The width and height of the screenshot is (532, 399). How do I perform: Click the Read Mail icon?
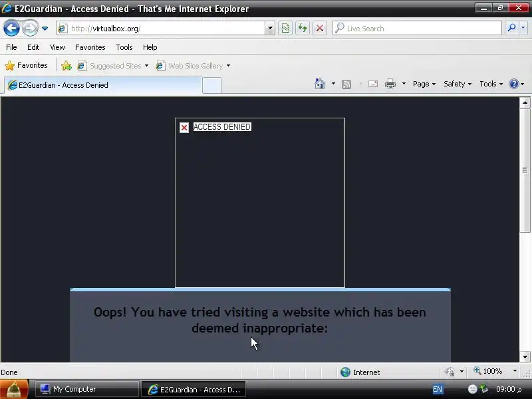(373, 84)
